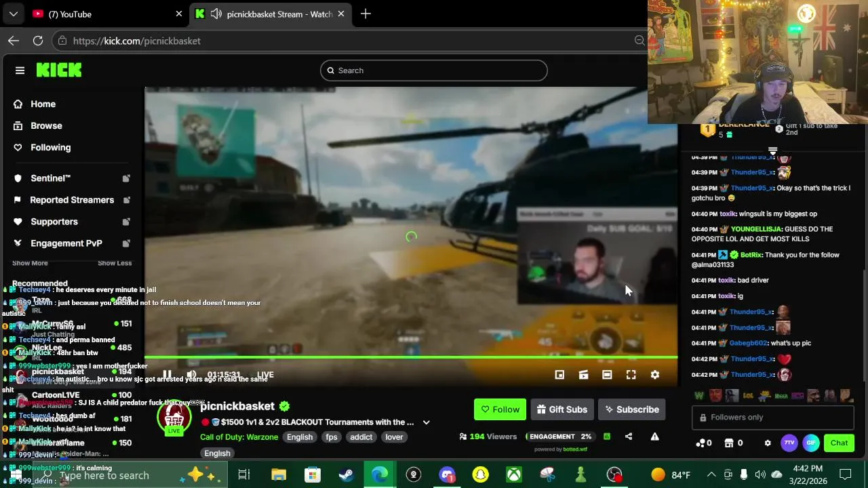Open Engagement PvP in the sidebar
This screenshot has width=868, height=488.
tap(66, 243)
